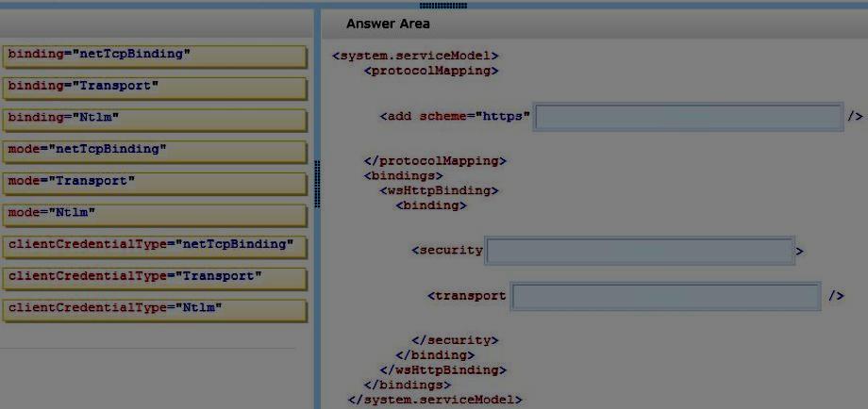Screen dimensions: 868x409
Task: Click the <system.serviceModel> opening tag text
Action: tap(416, 56)
